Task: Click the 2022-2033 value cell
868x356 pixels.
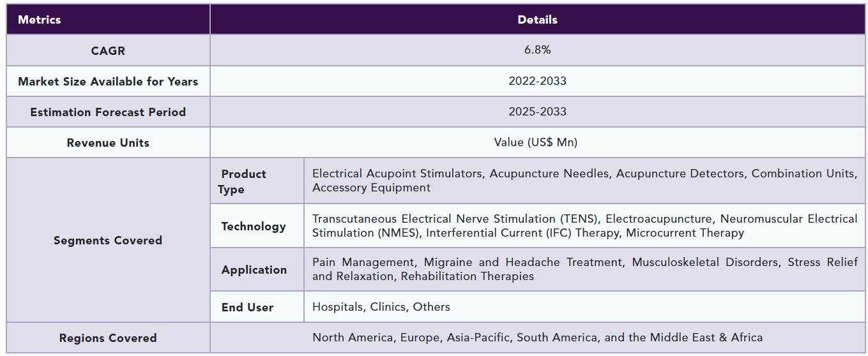Action: pyautogui.click(x=537, y=81)
